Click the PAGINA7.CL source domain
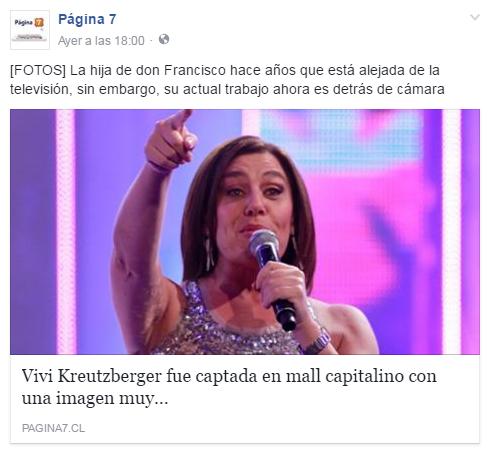Viewport: 491px width, 456px height. [53, 428]
